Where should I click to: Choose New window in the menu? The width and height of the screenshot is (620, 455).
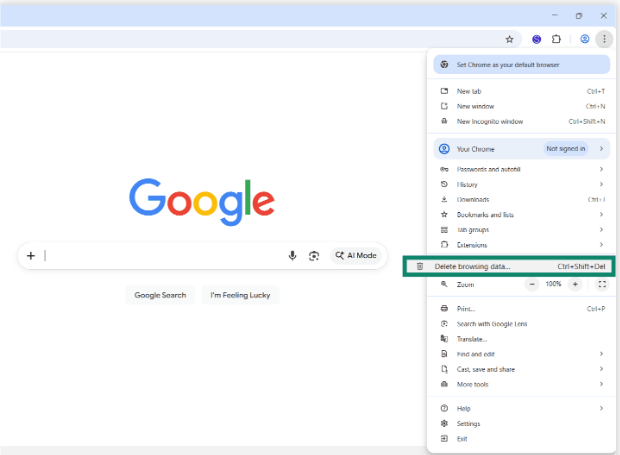point(522,106)
